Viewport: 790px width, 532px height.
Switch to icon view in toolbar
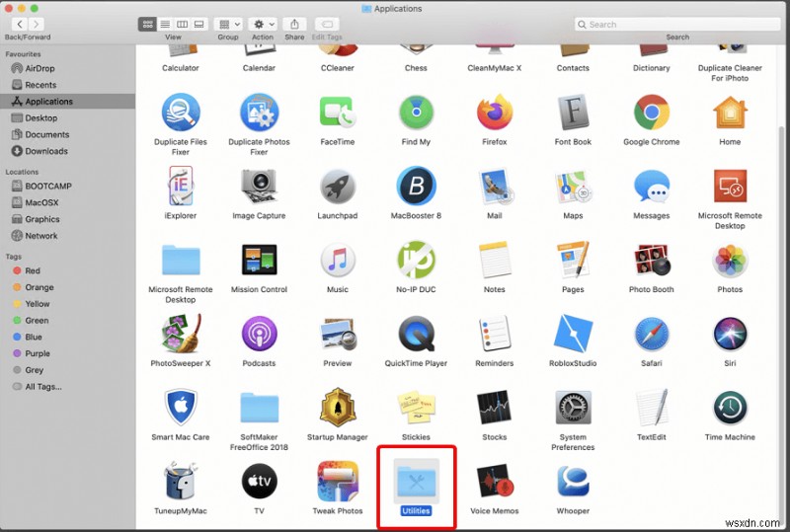coord(147,24)
